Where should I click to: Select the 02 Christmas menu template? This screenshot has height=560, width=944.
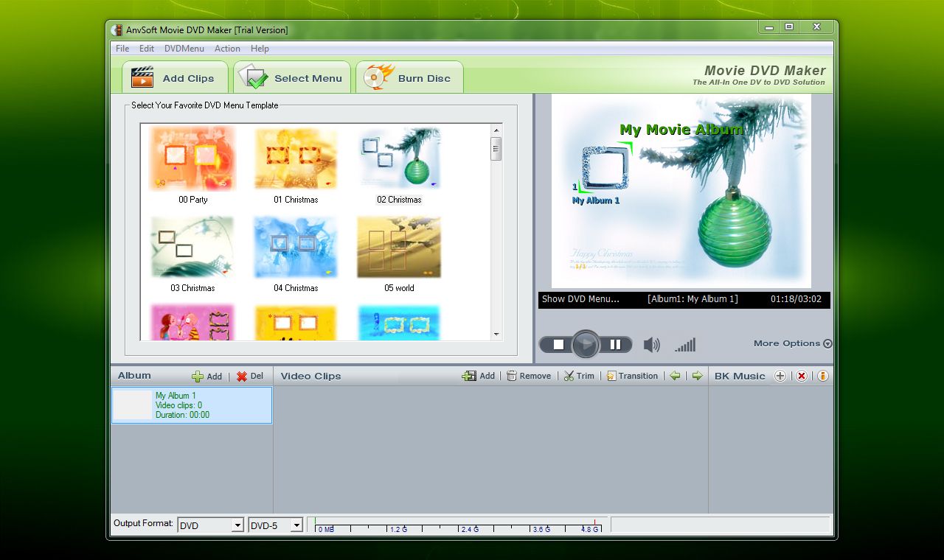(x=399, y=165)
